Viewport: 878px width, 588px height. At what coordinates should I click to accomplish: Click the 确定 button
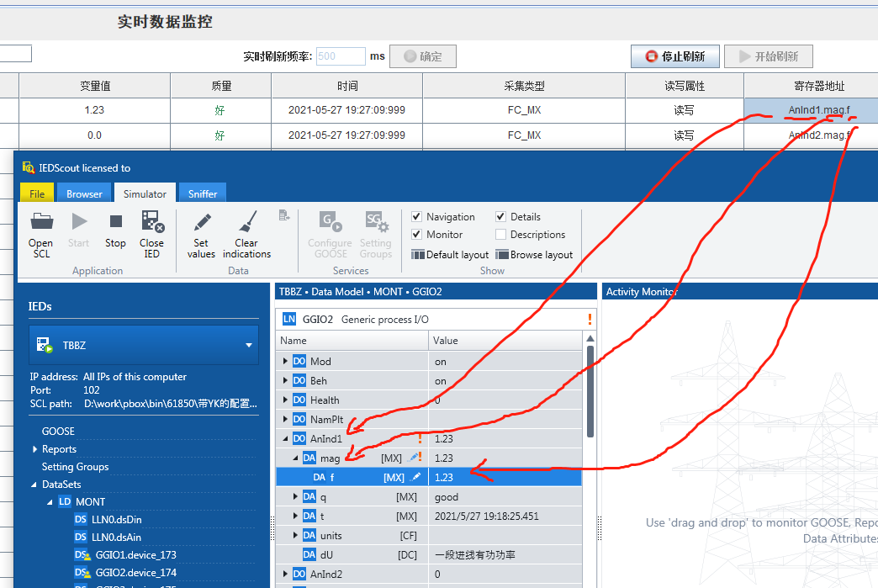pos(423,56)
